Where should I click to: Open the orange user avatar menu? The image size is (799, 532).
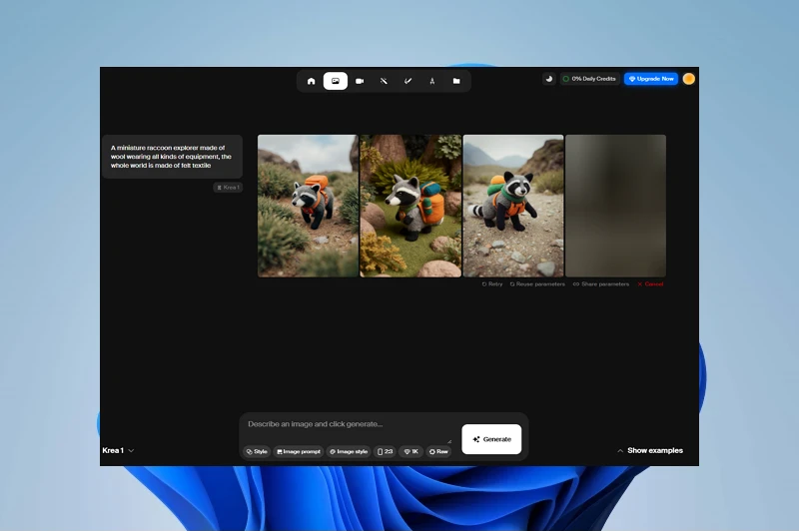pos(688,79)
